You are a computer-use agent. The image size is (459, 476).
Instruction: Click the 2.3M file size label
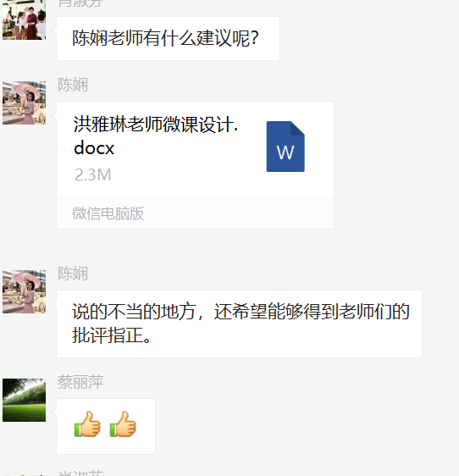click(93, 174)
